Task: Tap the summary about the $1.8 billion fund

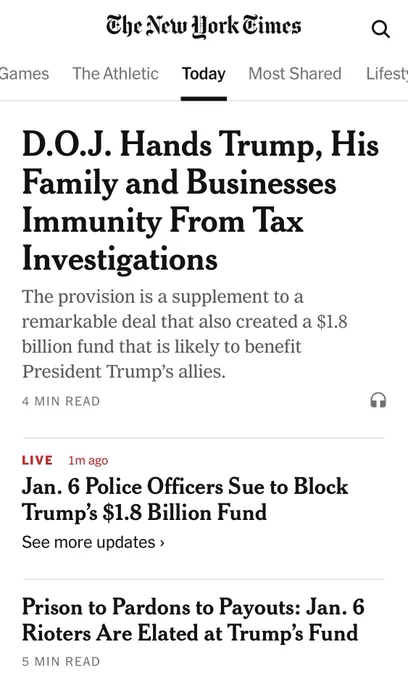Action: click(185, 334)
